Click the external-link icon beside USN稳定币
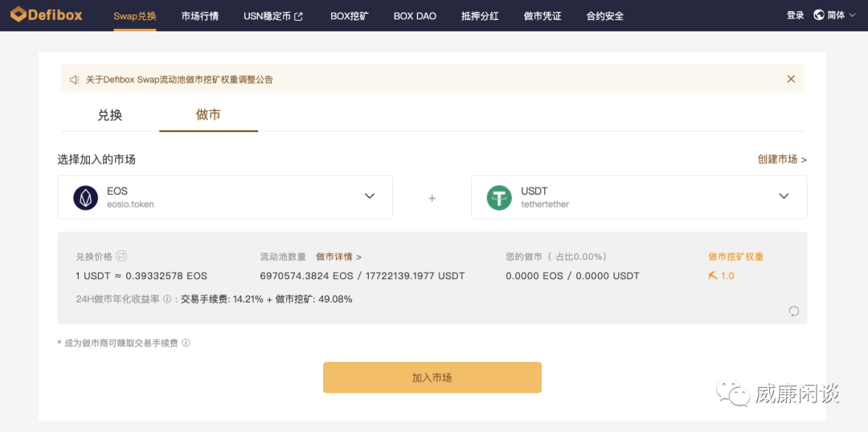 click(x=298, y=17)
